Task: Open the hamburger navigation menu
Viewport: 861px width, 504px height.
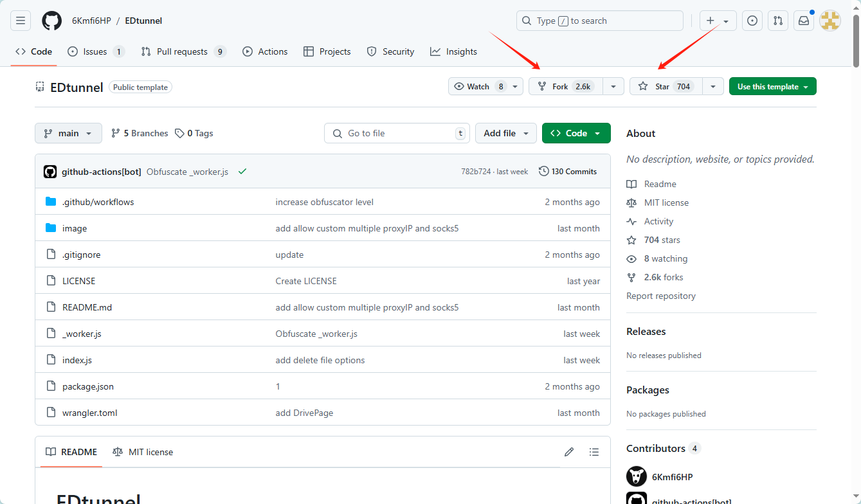Action: [x=20, y=21]
